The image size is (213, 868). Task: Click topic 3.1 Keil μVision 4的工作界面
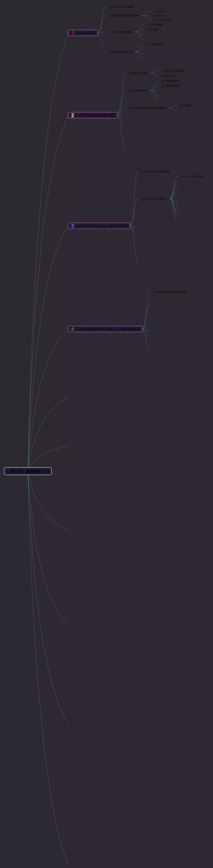coord(155,172)
